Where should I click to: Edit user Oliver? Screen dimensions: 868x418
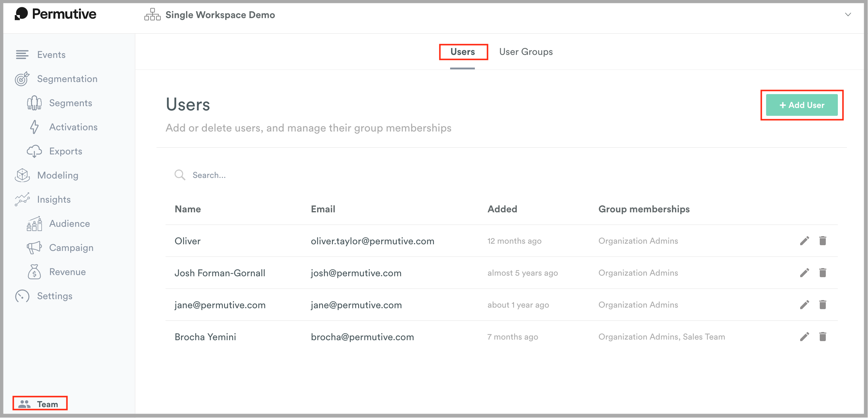(804, 241)
